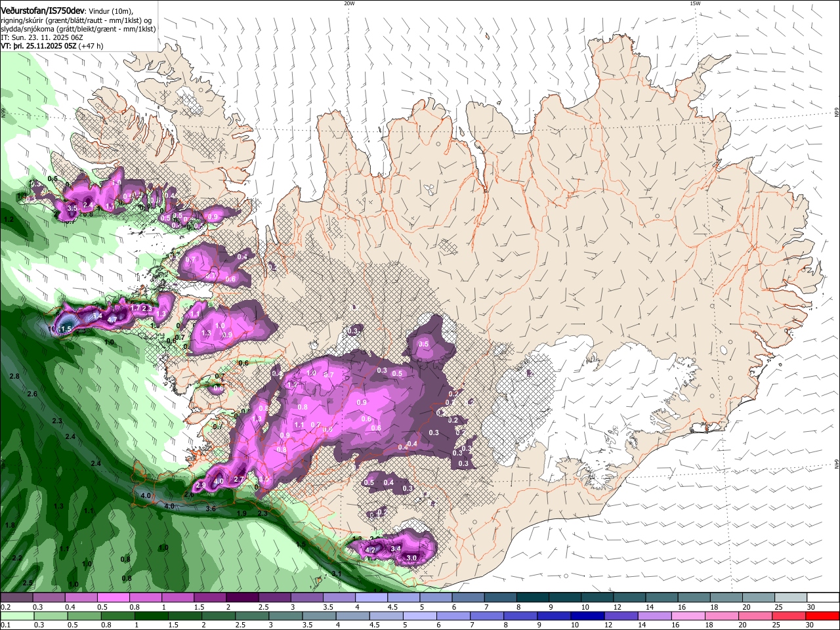Click the snow scale swatch labeled 2.5
This screenshot has height=630, width=840.
coord(274,598)
